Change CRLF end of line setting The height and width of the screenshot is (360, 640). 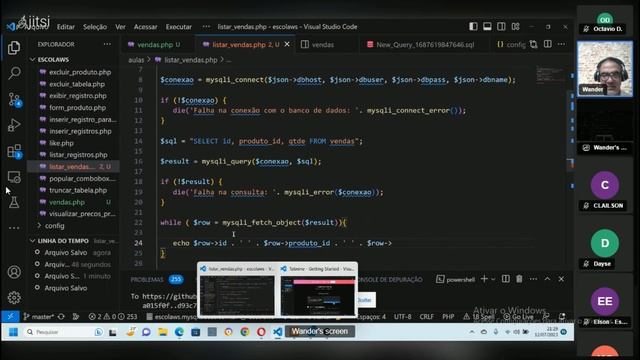(x=427, y=317)
